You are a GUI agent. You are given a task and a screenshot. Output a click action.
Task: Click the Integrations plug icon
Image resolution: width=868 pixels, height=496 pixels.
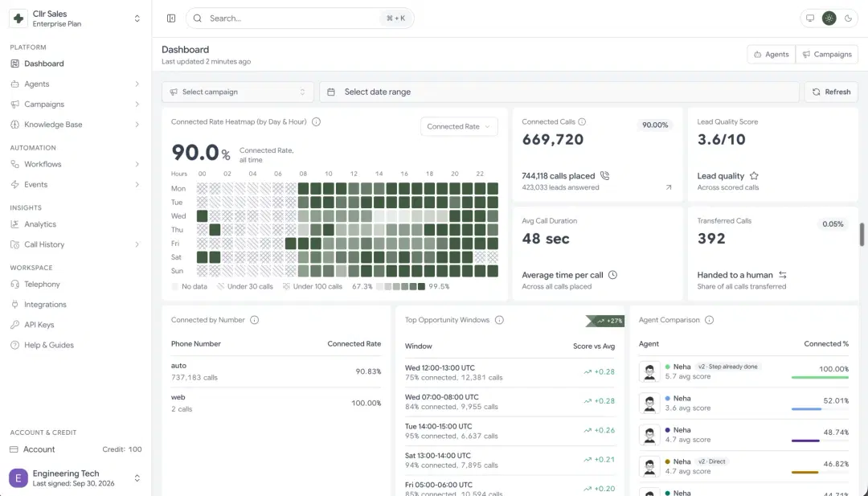pyautogui.click(x=15, y=305)
